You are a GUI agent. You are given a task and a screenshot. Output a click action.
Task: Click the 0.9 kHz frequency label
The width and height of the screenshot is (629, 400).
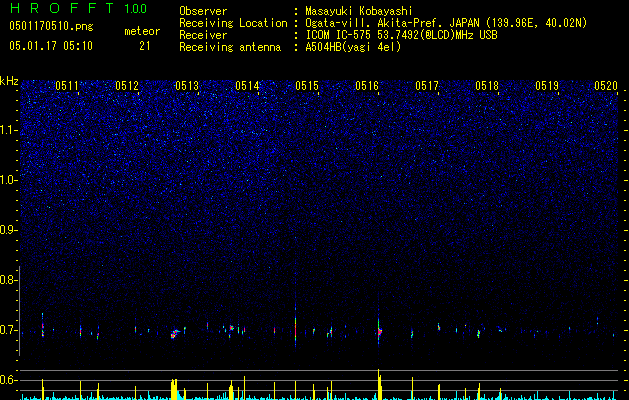coord(8,230)
